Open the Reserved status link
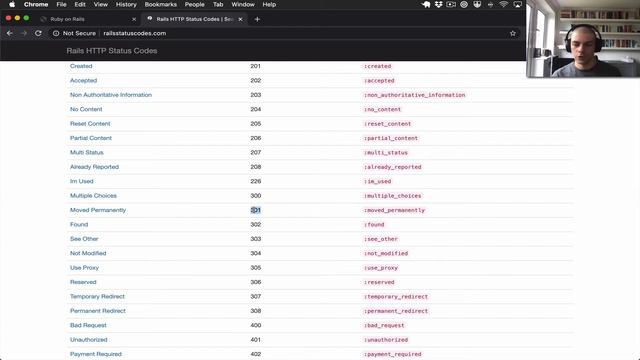 point(83,282)
